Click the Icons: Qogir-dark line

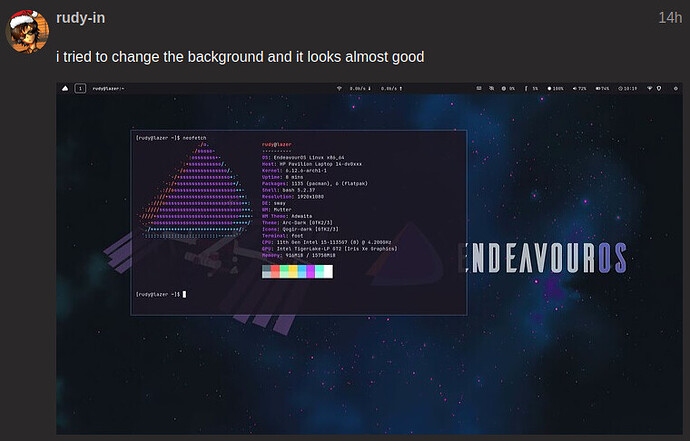[x=300, y=229]
